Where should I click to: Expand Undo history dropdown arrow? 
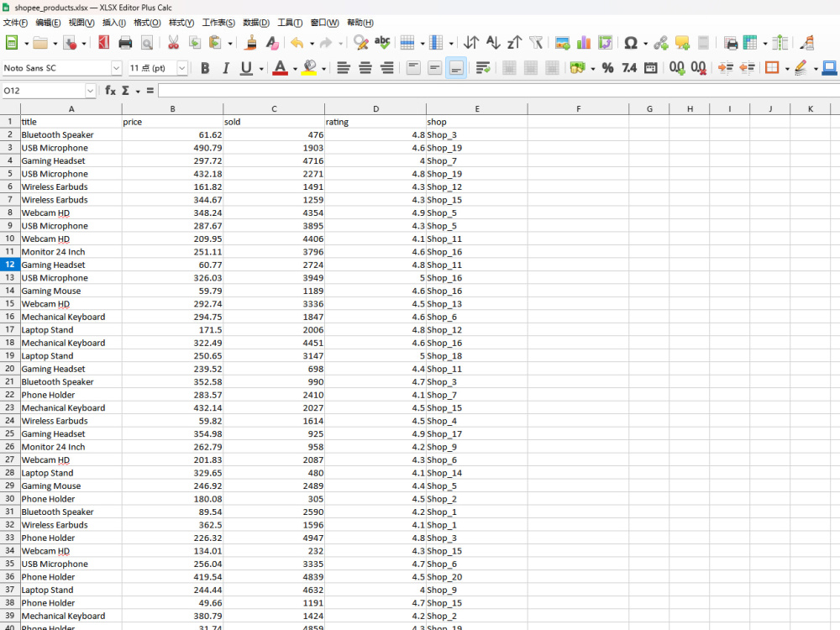[312, 43]
